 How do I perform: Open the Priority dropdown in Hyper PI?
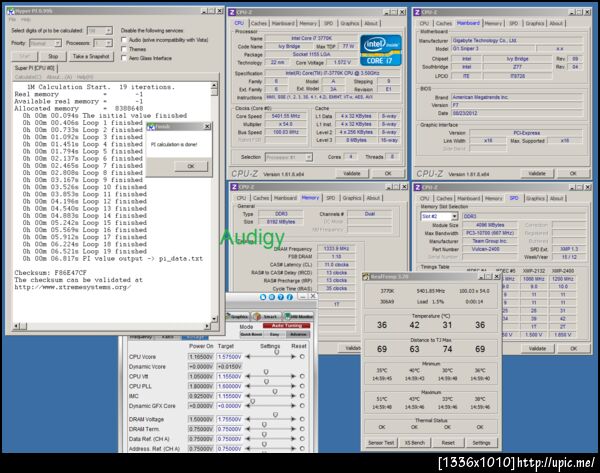[57, 43]
